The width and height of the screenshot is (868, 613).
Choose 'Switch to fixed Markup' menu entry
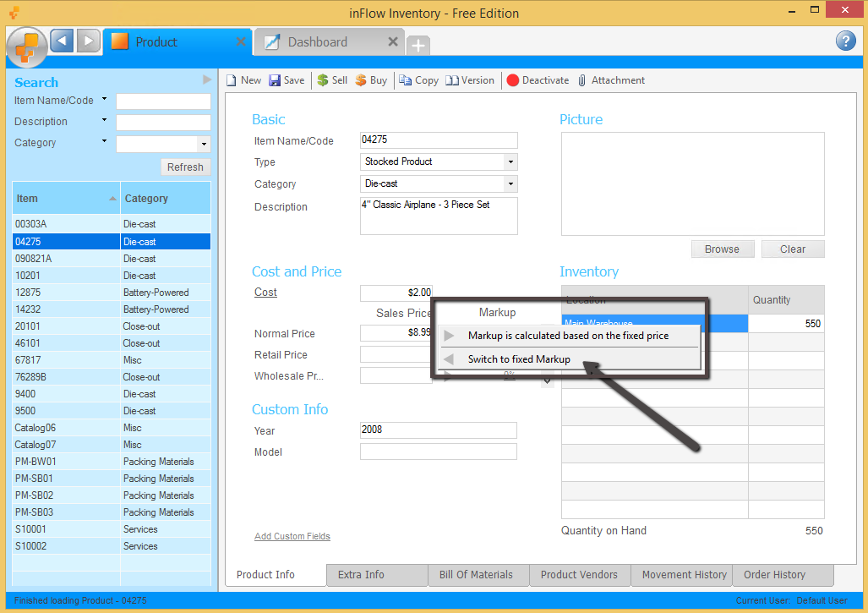[x=570, y=359]
